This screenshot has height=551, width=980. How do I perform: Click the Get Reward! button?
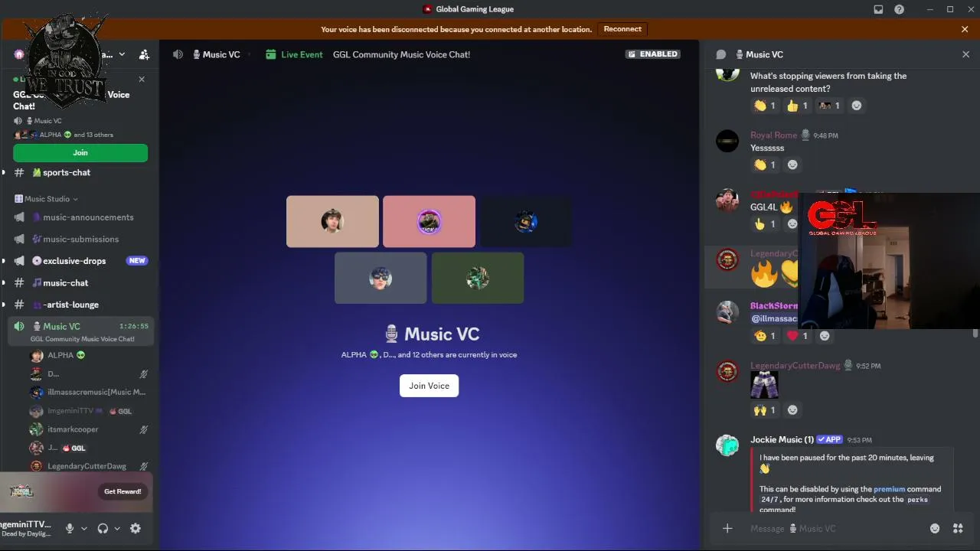[x=122, y=491]
